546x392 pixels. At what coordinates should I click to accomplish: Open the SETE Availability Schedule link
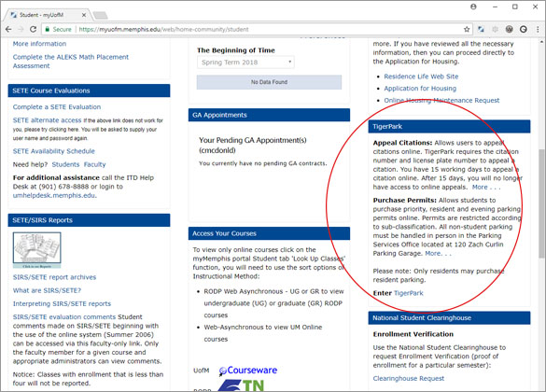coord(53,151)
